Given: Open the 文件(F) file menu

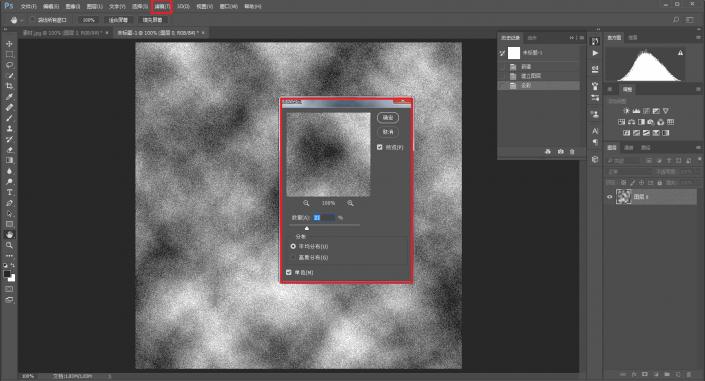Looking at the screenshot, I should pyautogui.click(x=28, y=7).
